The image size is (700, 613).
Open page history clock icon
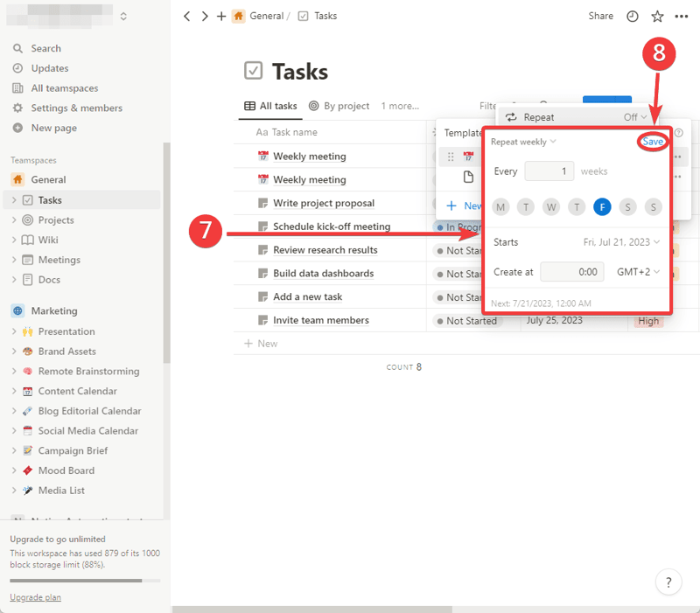[x=633, y=16]
